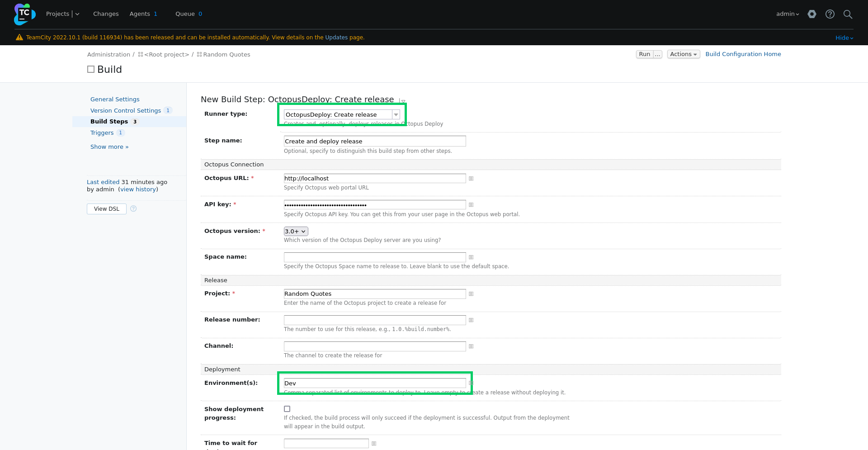
Task: Open the Runner type combo box
Action: (x=342, y=115)
